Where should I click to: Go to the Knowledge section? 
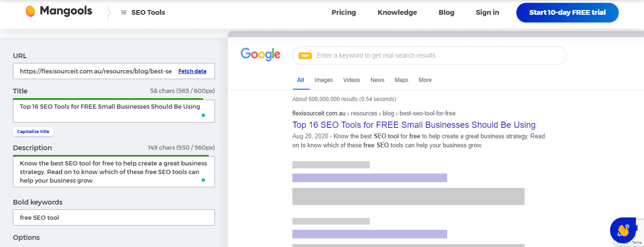[x=397, y=12]
